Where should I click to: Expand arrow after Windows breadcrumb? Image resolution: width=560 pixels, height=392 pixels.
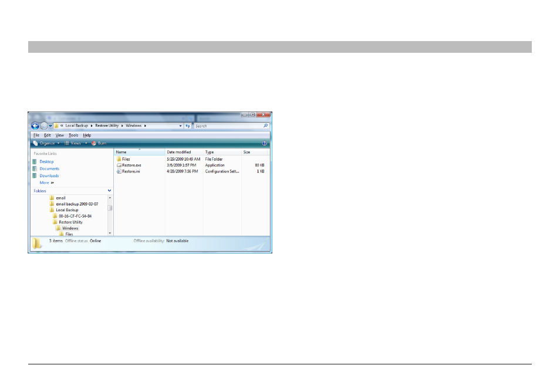145,126
